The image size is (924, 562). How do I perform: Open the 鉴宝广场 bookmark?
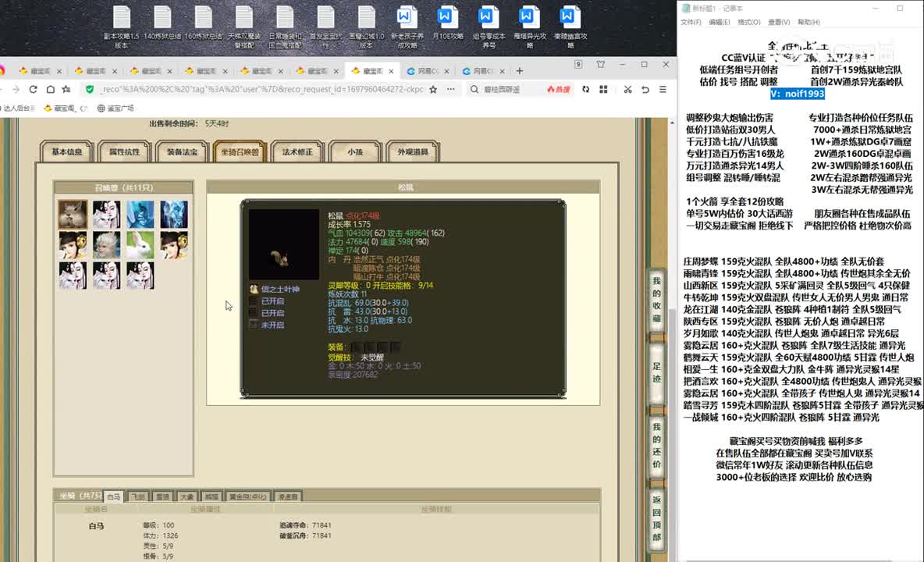tap(115, 108)
